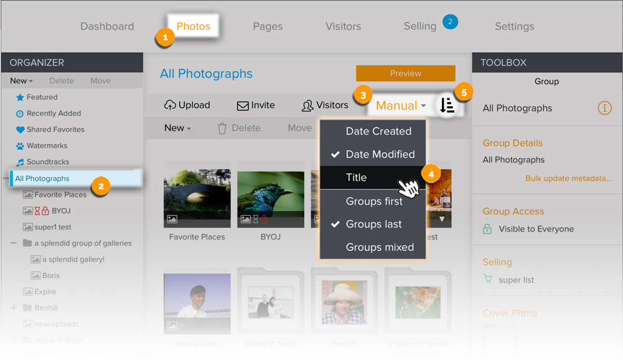Select super1 test in the Organizer tree
Image resolution: width=623 pixels, height=364 pixels.
tap(53, 227)
